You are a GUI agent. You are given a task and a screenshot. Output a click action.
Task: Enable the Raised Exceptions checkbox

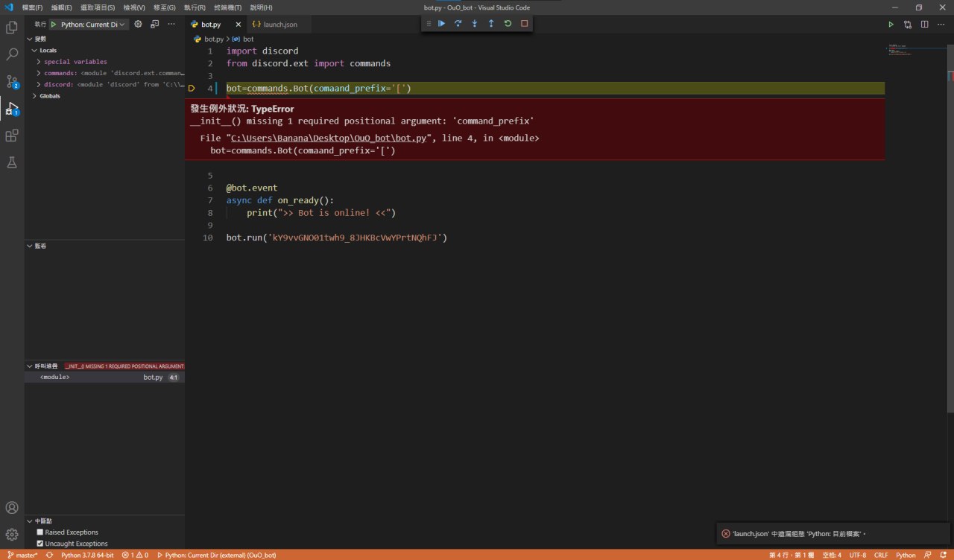tap(40, 532)
